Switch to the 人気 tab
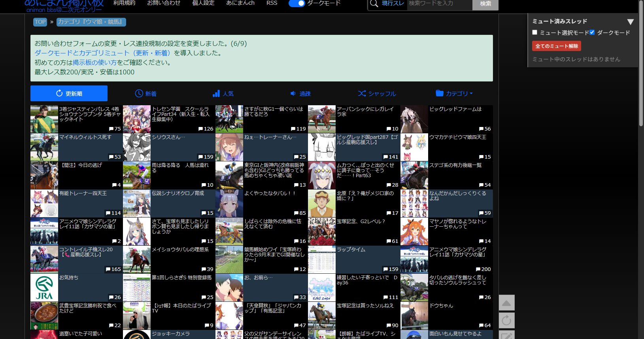The height and width of the screenshot is (339, 644). point(223,93)
